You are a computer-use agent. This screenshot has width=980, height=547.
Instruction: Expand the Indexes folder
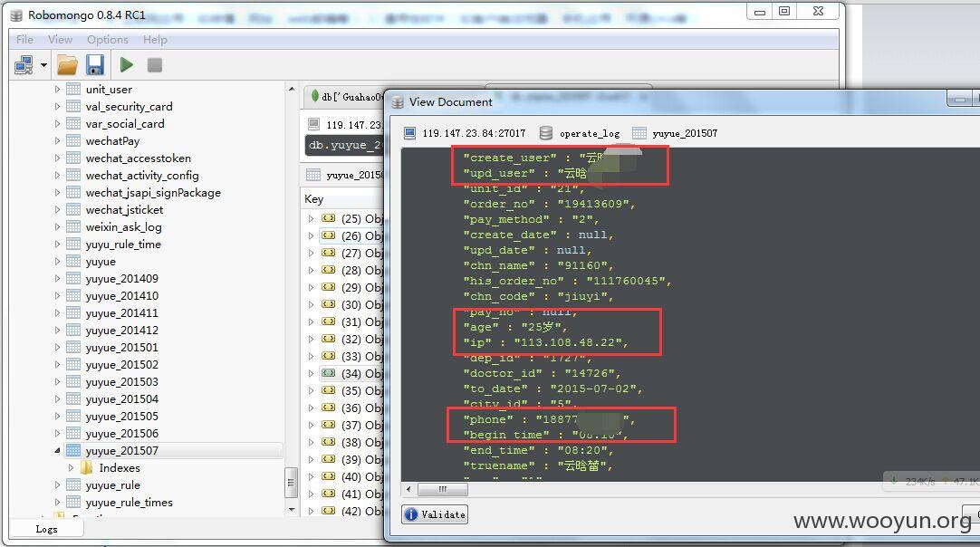click(x=71, y=467)
